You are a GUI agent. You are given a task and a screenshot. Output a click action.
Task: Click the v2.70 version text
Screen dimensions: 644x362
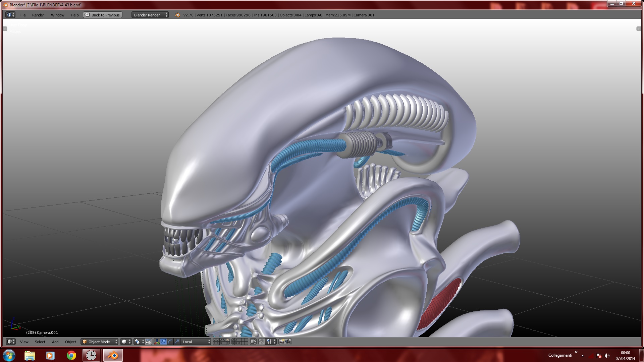188,15
